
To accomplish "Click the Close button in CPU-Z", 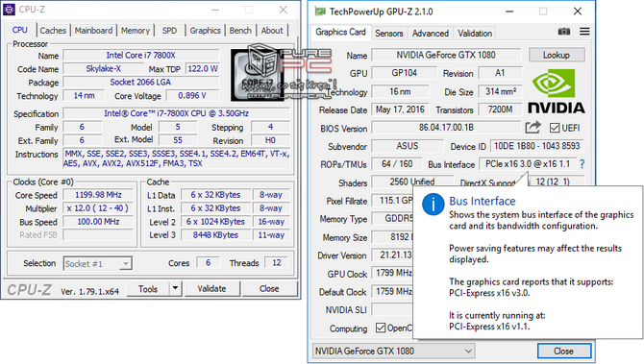I will (x=269, y=289).
